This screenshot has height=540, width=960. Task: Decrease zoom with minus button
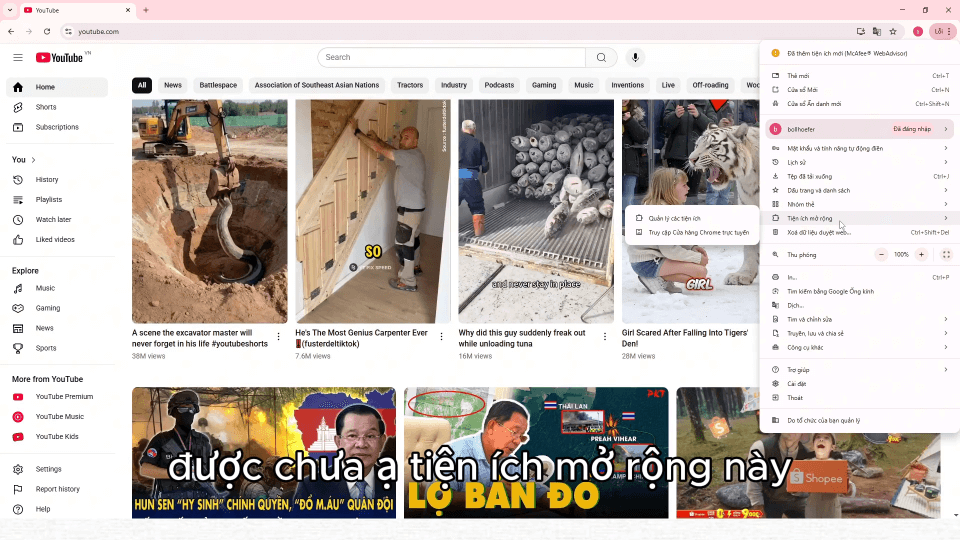point(881,255)
